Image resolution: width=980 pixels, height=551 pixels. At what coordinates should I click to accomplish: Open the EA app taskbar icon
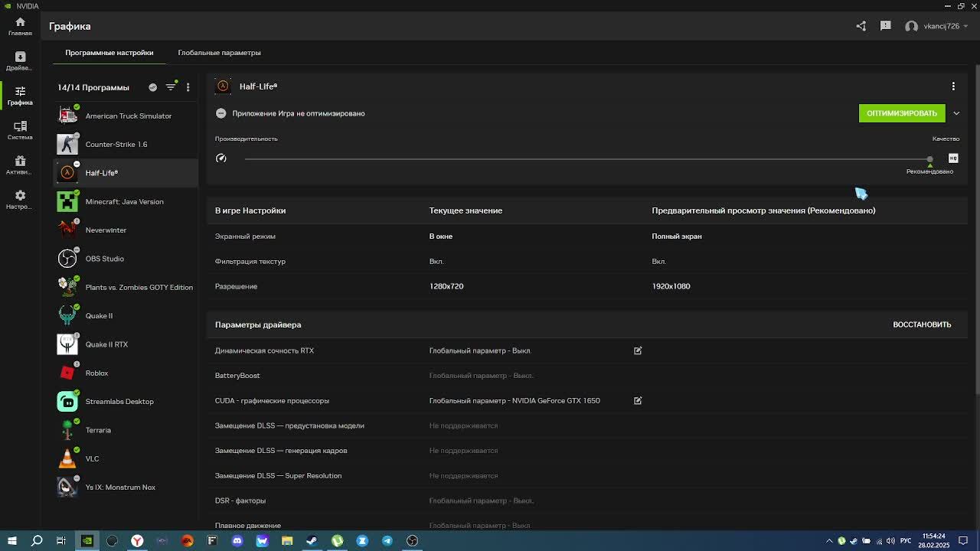[x=188, y=541]
